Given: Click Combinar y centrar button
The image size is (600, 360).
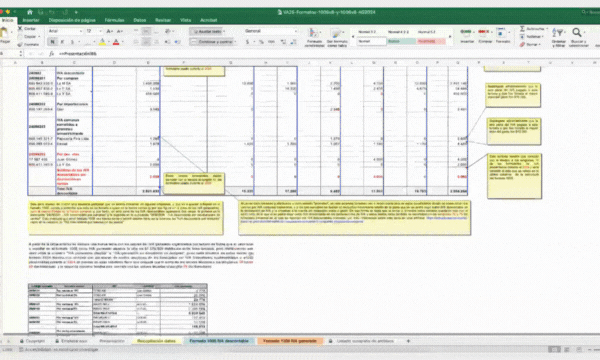Looking at the screenshot, I should (213, 42).
